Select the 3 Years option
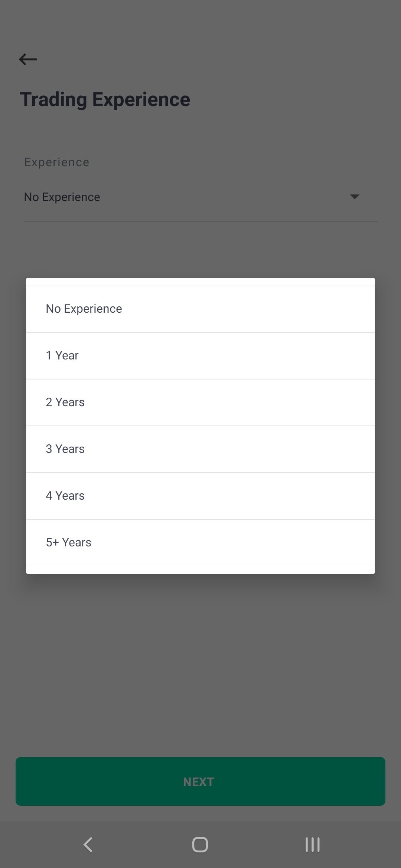The height and width of the screenshot is (868, 401). tap(200, 449)
